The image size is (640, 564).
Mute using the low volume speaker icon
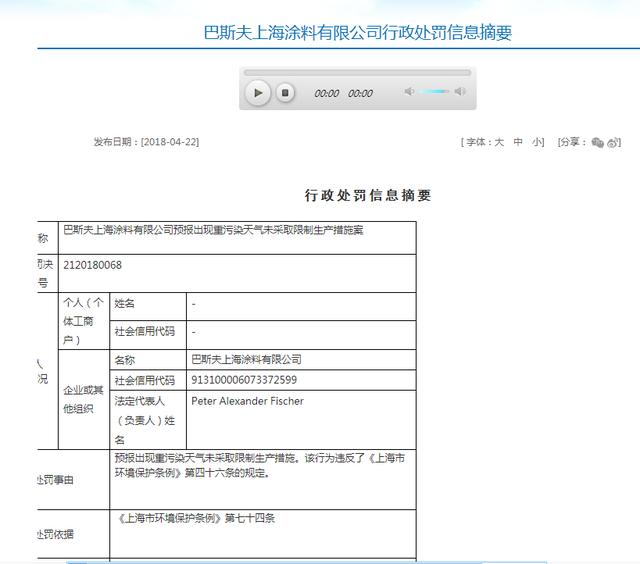coord(409,91)
